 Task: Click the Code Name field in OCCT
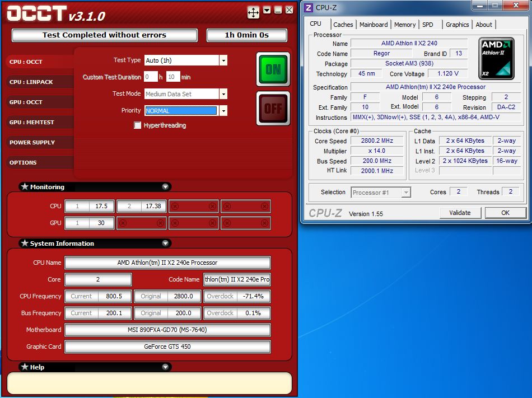click(237, 279)
